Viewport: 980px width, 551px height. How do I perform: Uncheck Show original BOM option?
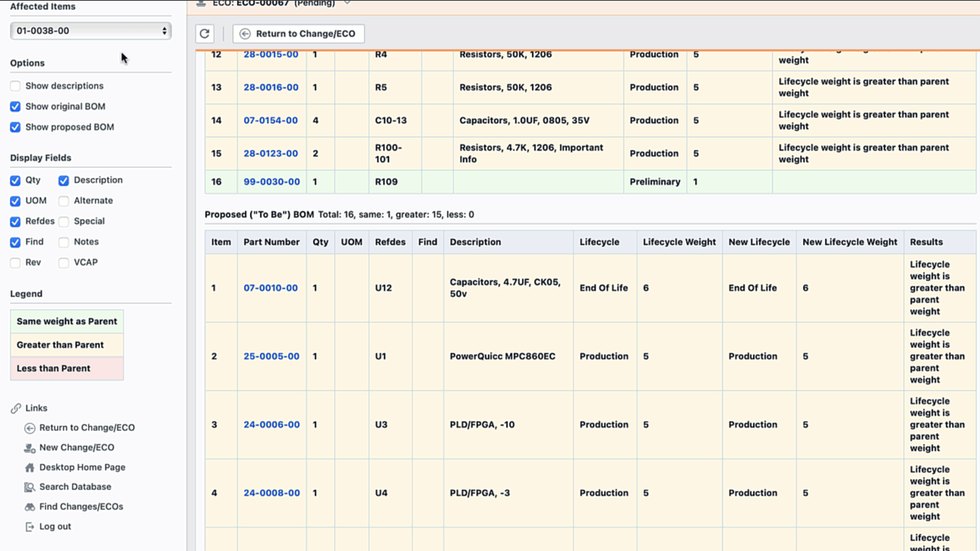pyautogui.click(x=15, y=106)
